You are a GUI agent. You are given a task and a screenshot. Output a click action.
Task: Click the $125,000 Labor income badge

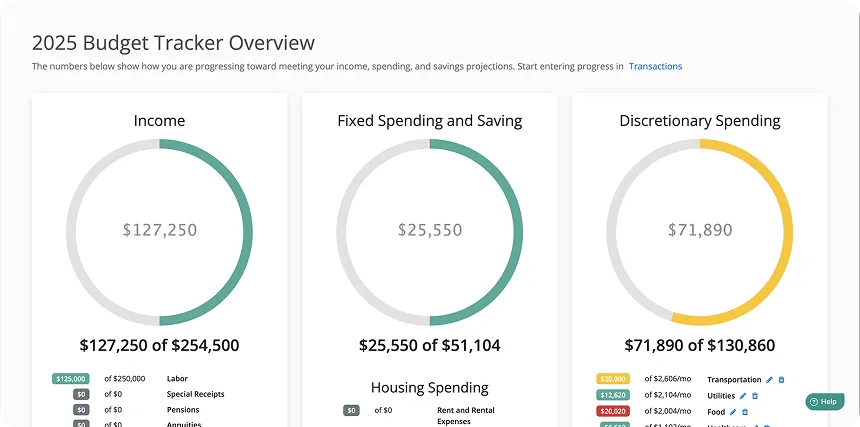pyautogui.click(x=71, y=379)
